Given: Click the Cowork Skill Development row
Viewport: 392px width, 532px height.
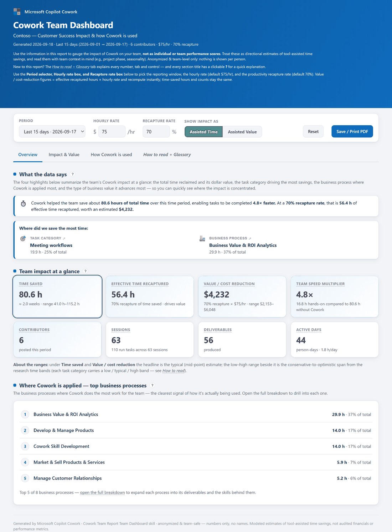Looking at the screenshot, I should point(196,446).
